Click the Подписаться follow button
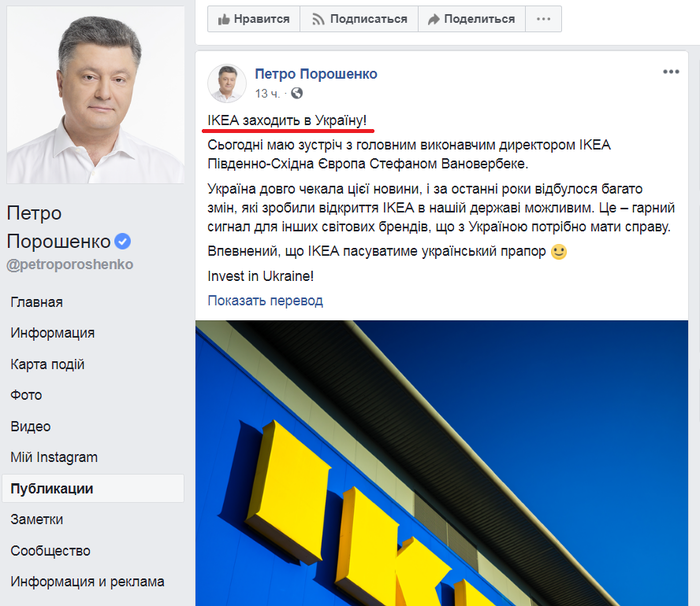This screenshot has width=700, height=606. (359, 19)
